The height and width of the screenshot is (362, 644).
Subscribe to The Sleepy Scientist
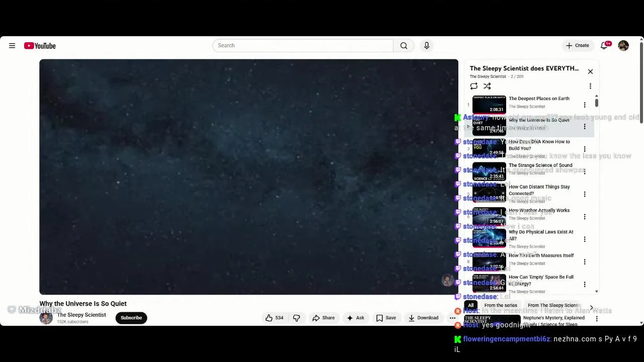pyautogui.click(x=131, y=318)
